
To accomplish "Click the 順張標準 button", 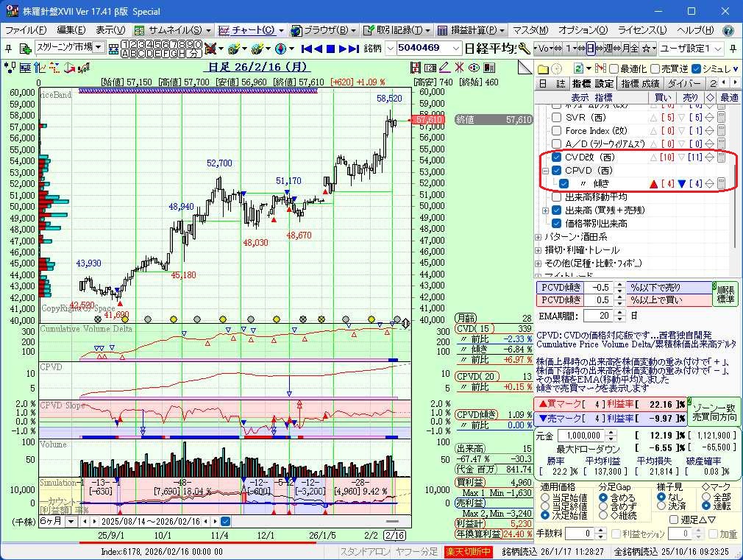I will click(x=726, y=295).
